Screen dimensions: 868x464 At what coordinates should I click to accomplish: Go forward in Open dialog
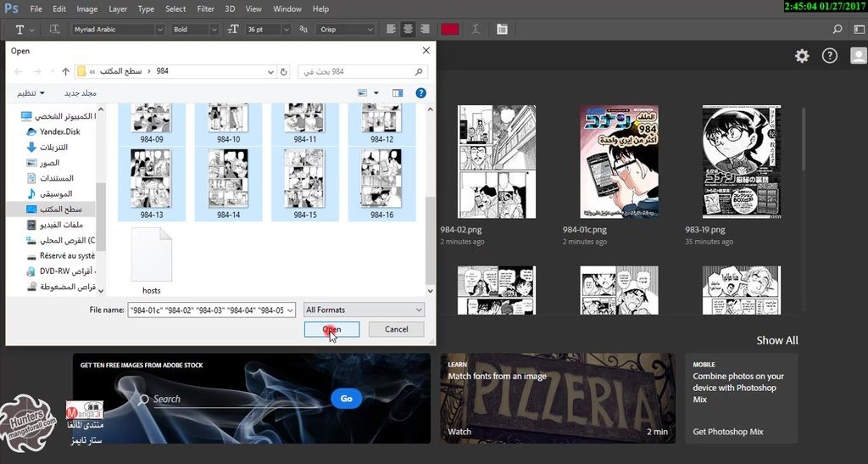point(37,71)
